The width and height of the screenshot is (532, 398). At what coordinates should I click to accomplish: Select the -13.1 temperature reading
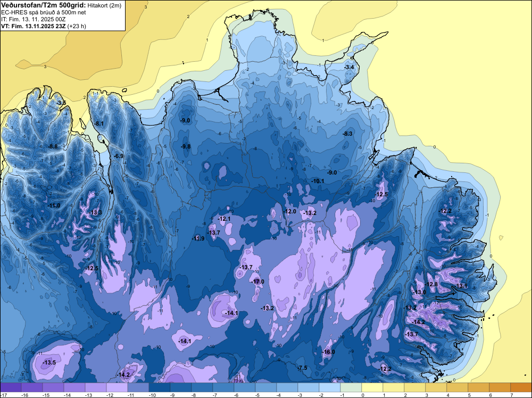(x=461, y=286)
